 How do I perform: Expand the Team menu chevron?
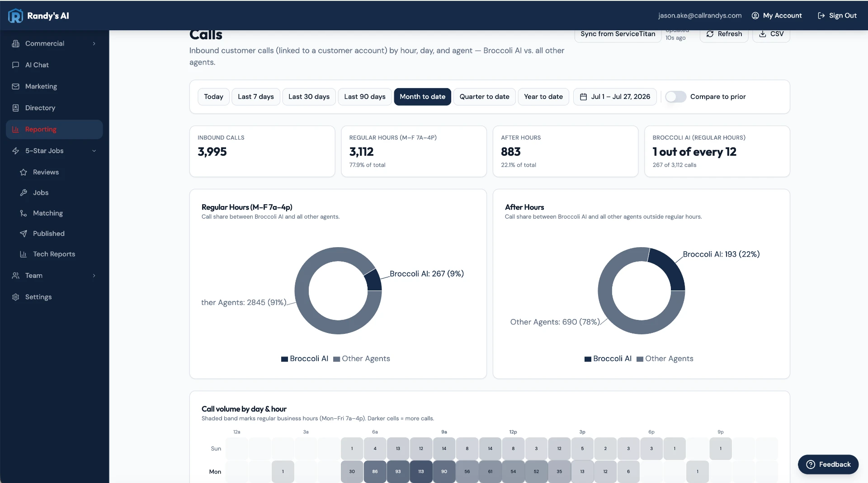coord(94,275)
